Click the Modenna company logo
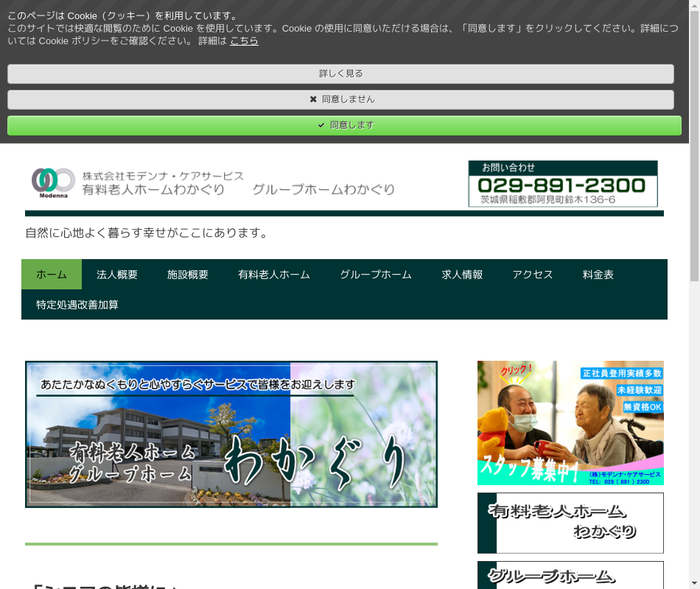This screenshot has width=700, height=589. pyautogui.click(x=53, y=183)
